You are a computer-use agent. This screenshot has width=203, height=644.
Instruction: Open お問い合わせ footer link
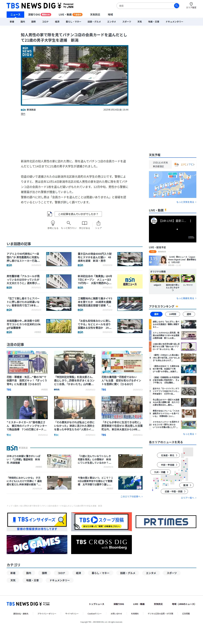point(116,613)
